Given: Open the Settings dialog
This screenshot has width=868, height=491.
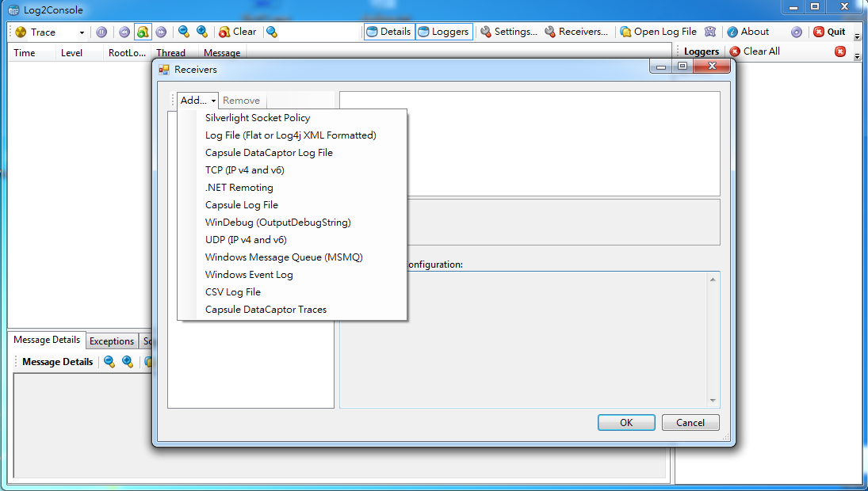Looking at the screenshot, I should (x=509, y=32).
